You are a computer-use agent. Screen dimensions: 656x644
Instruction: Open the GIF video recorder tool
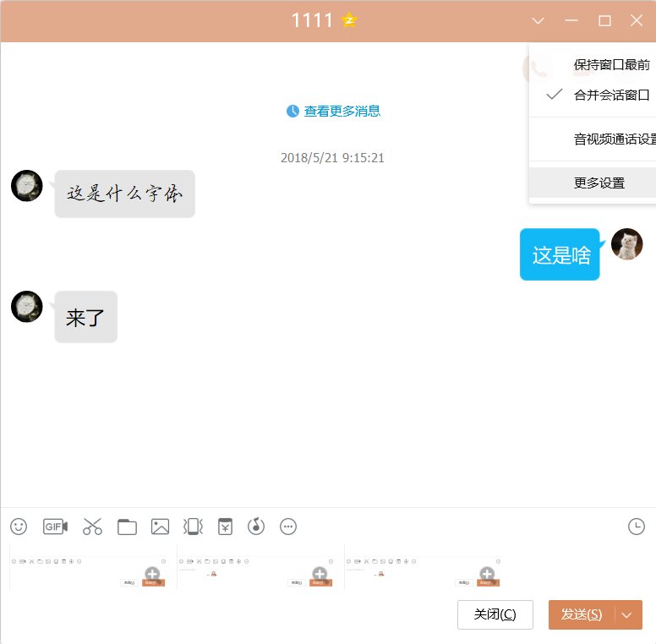[55, 527]
